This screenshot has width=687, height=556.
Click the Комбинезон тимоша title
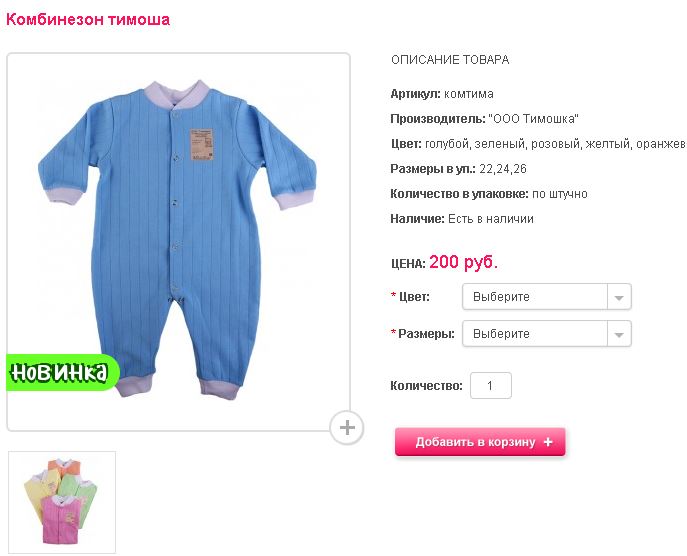pos(88,20)
